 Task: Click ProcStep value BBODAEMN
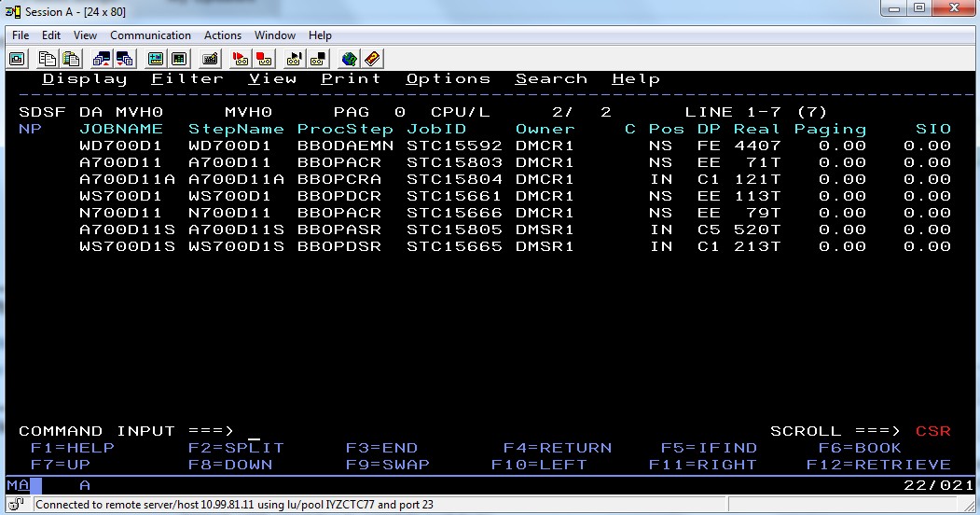tap(345, 146)
